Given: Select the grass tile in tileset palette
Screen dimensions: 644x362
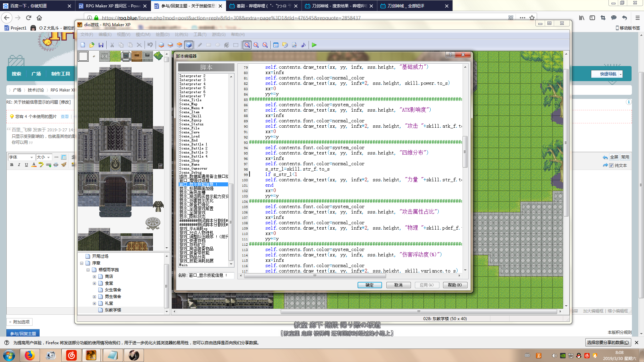Looking at the screenshot, I should click(115, 56).
